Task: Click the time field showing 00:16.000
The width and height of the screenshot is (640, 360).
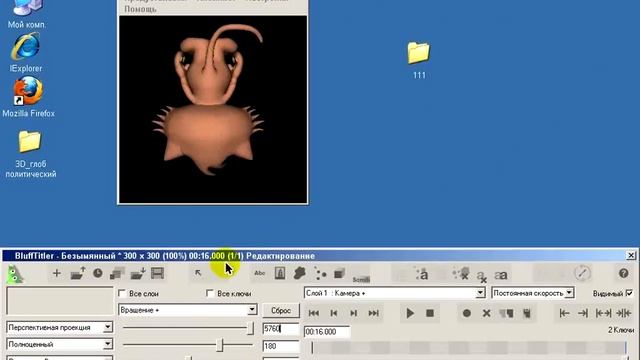Action: pyautogui.click(x=327, y=332)
